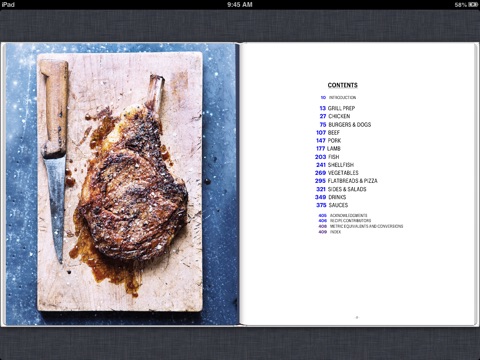Open the Vegetables chapter

coord(337,173)
